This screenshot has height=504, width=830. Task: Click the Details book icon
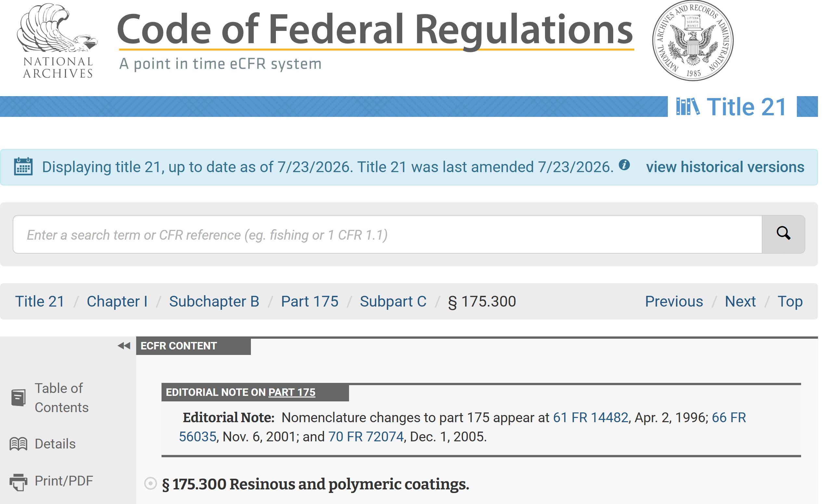tap(18, 444)
